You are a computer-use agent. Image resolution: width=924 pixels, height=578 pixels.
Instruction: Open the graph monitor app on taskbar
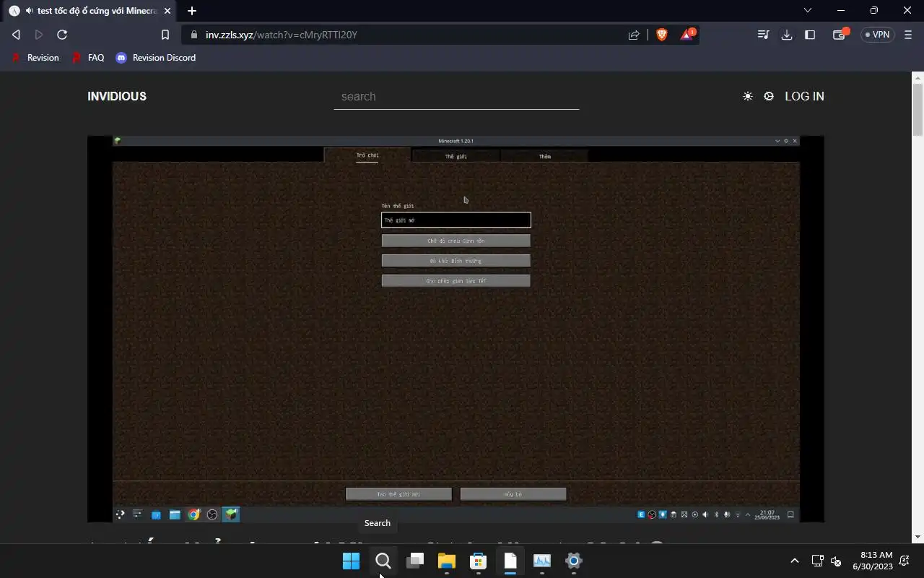(541, 561)
